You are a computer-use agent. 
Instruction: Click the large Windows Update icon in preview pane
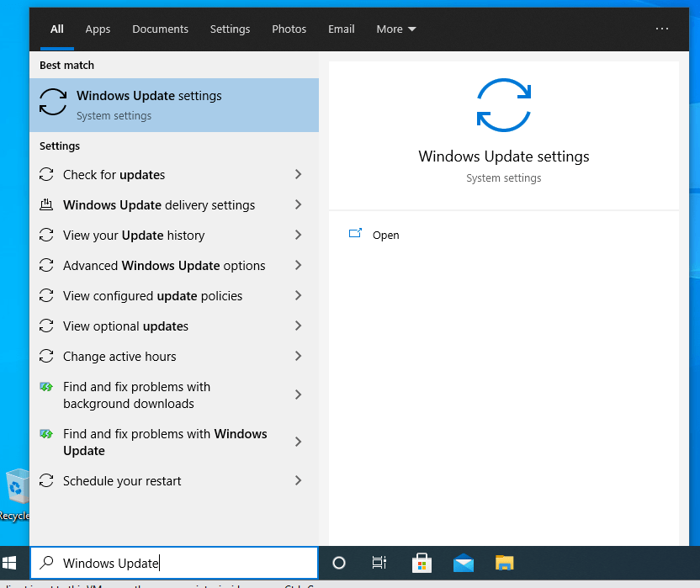[503, 104]
